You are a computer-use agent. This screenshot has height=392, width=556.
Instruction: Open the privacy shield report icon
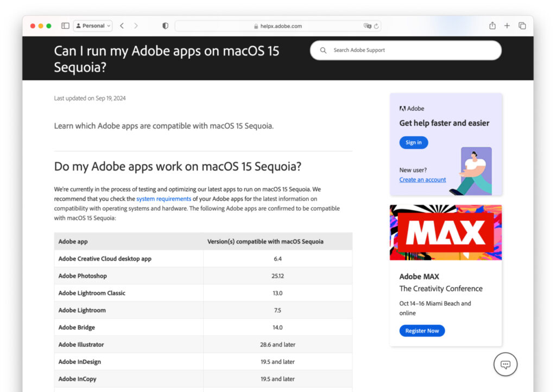[165, 26]
